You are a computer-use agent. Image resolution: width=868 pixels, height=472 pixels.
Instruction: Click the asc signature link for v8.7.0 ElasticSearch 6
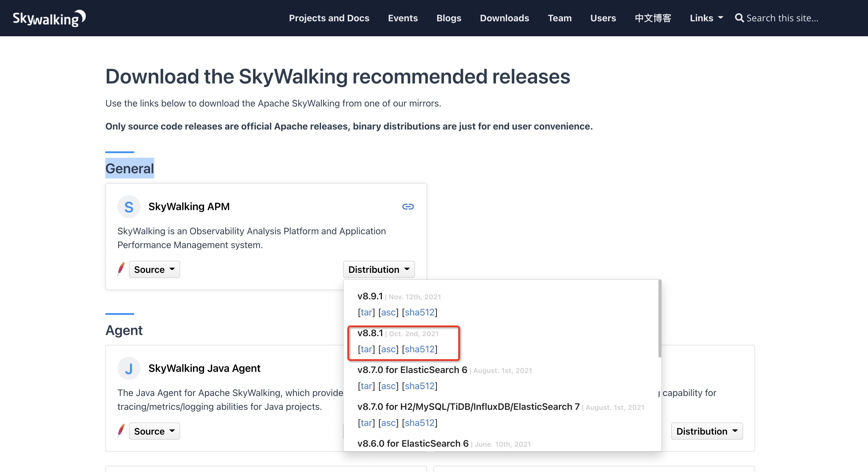click(388, 386)
